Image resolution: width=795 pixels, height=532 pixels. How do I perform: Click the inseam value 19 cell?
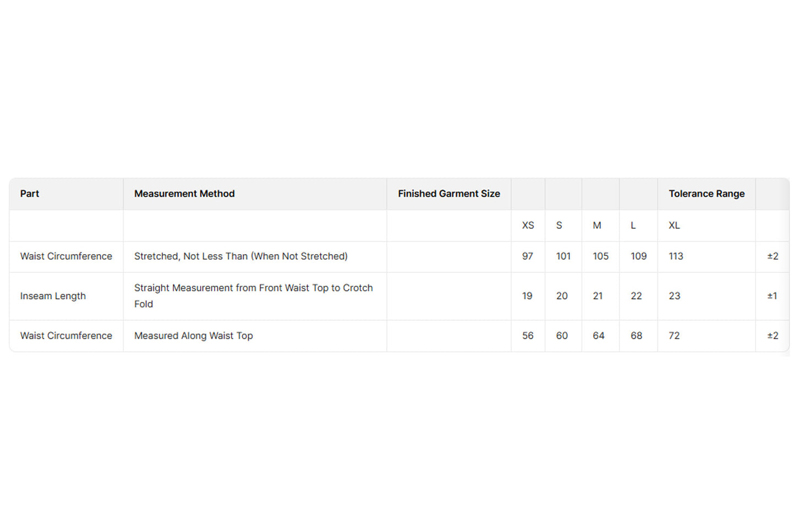tap(527, 296)
